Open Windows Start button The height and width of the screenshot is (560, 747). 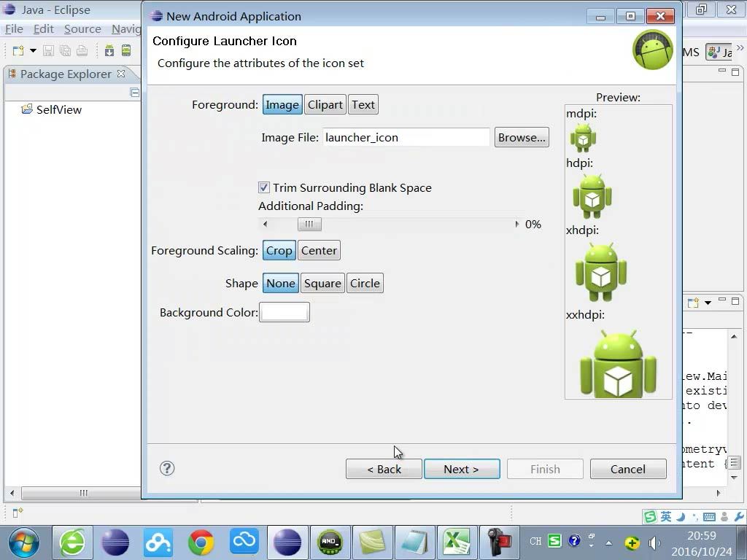point(23,542)
